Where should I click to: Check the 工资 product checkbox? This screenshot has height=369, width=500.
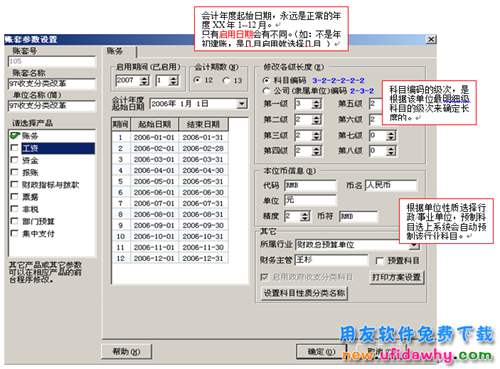[14, 148]
